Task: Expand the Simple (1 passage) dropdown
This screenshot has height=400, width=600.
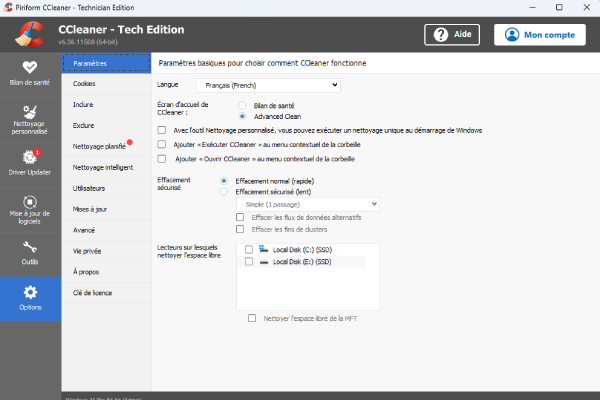Action: 308,204
